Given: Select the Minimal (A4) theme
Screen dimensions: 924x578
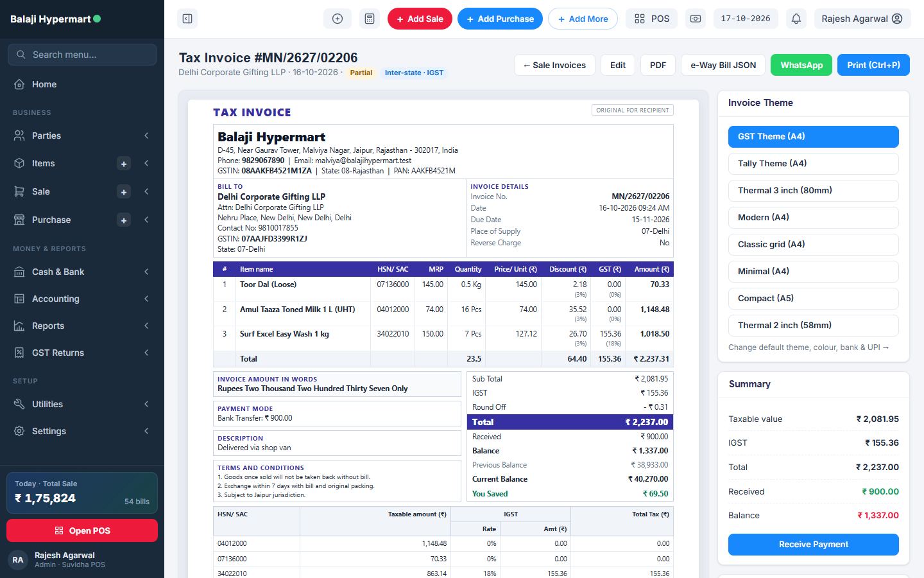Looking at the screenshot, I should 814,272.
